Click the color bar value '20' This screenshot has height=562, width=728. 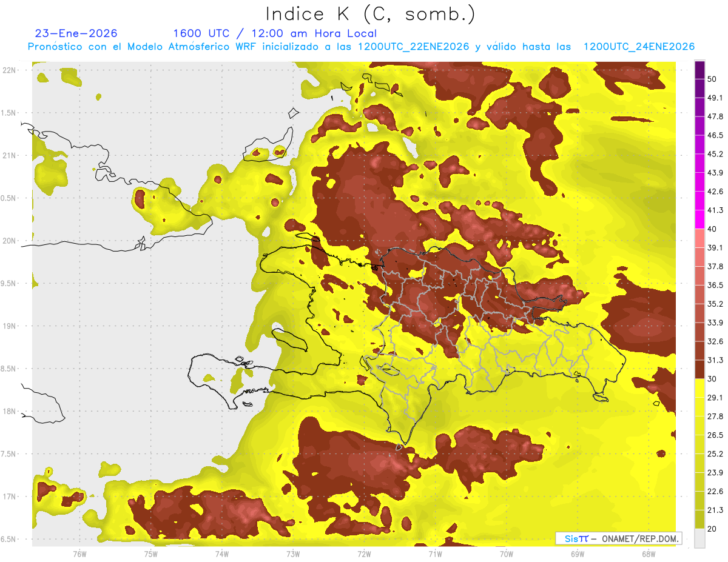pos(712,529)
